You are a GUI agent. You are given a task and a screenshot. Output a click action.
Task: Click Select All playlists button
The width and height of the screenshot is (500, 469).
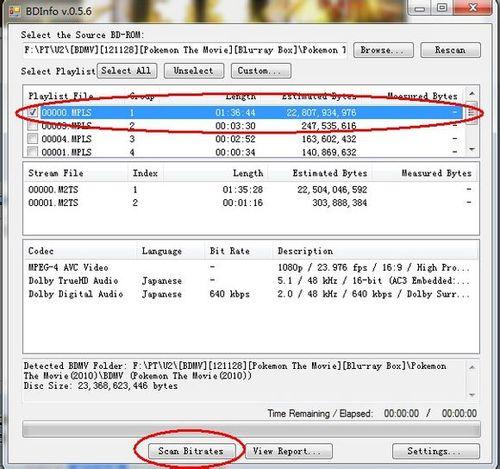[x=127, y=71]
